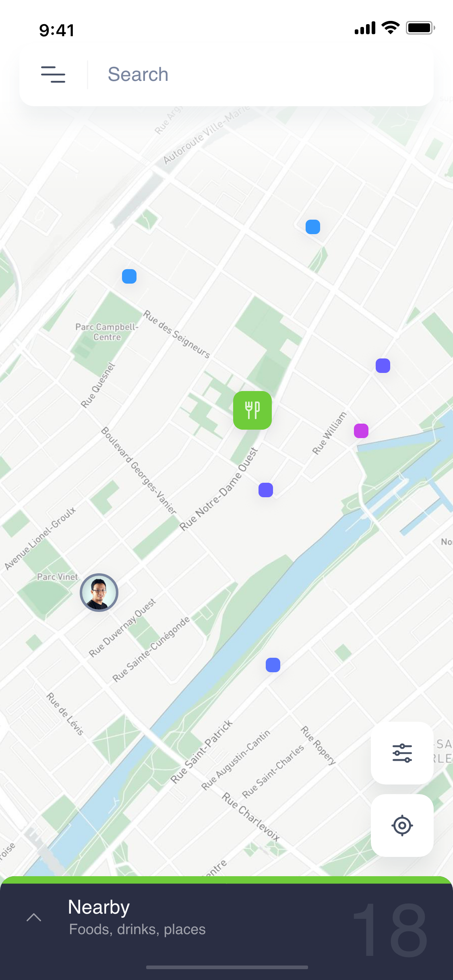Open the map filter sliders button
Screen dimensions: 453x980
(402, 753)
